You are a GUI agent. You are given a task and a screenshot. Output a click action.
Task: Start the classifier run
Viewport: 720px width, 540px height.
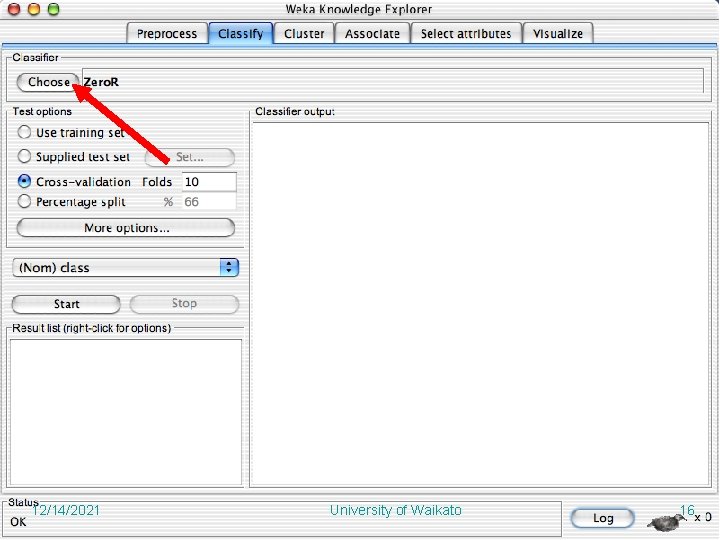66,304
